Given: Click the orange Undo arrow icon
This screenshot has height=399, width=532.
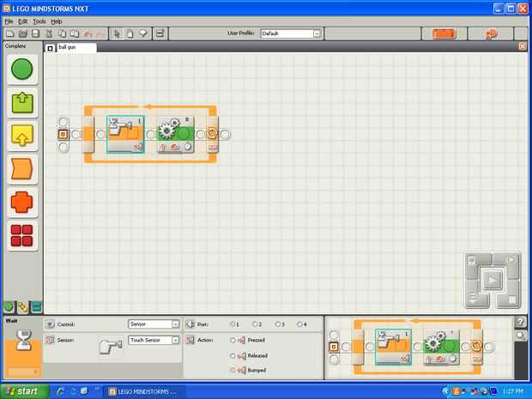Looking at the screenshot, I should 88,33.
